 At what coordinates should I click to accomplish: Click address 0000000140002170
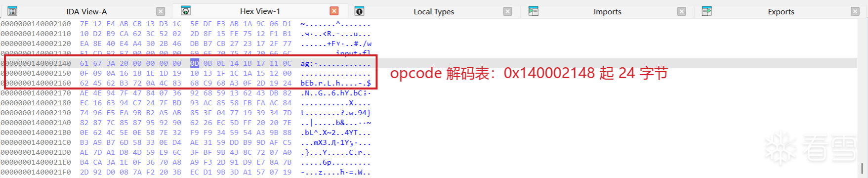(36, 93)
